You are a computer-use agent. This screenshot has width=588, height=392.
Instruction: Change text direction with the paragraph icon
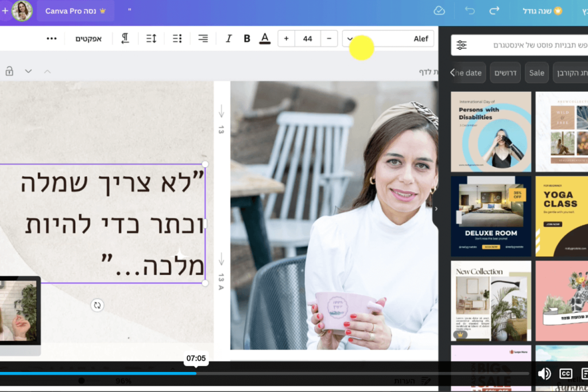pyautogui.click(x=125, y=38)
